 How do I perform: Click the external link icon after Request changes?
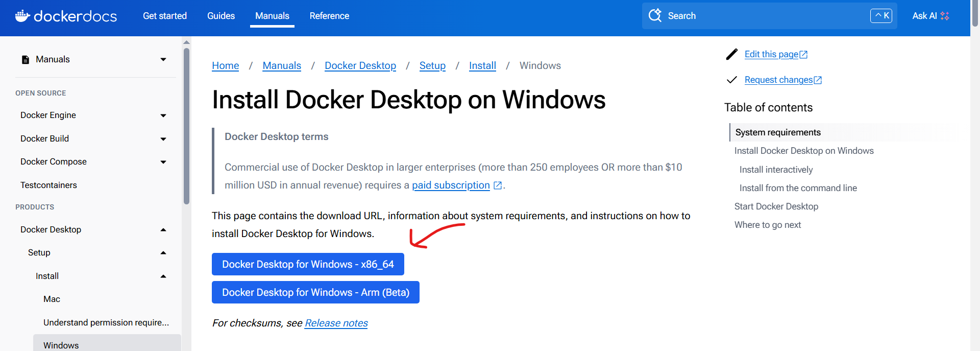point(818,80)
